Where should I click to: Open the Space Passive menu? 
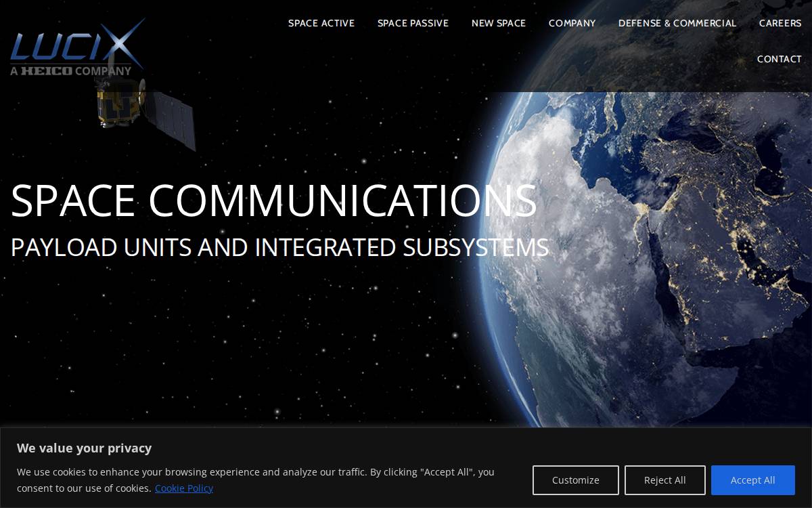point(413,23)
